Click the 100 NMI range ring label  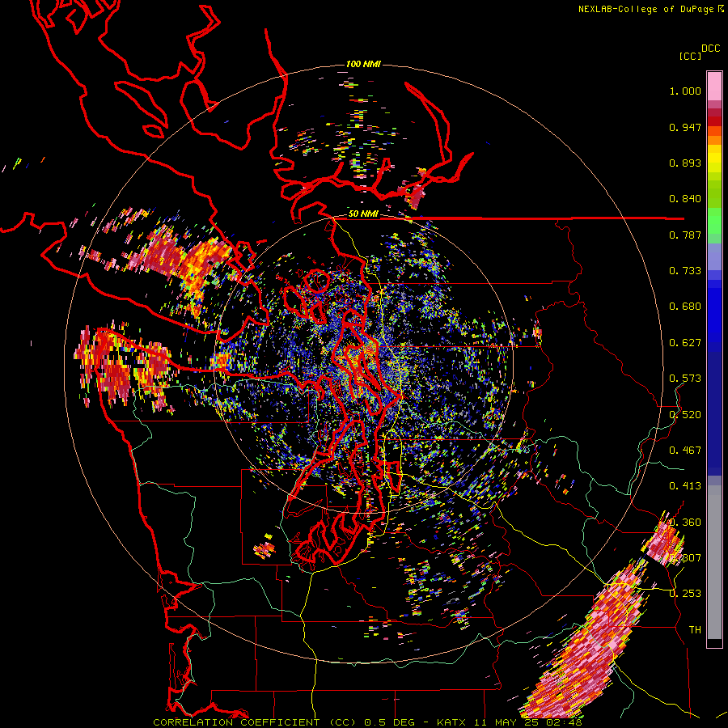[x=363, y=64]
